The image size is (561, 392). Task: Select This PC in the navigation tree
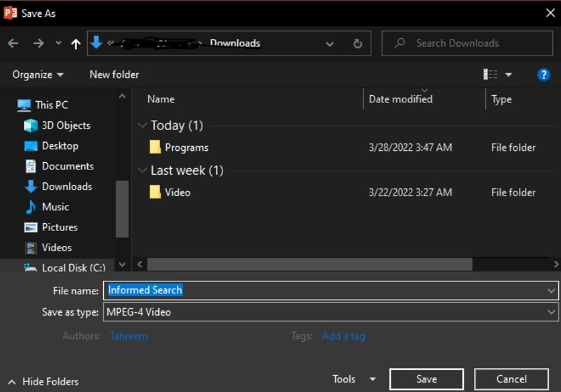pyautogui.click(x=43, y=105)
